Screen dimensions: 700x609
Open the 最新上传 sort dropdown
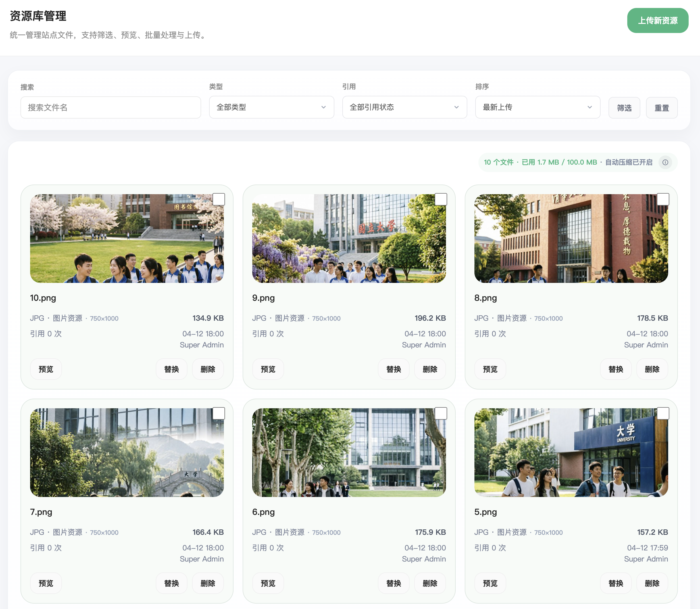537,107
